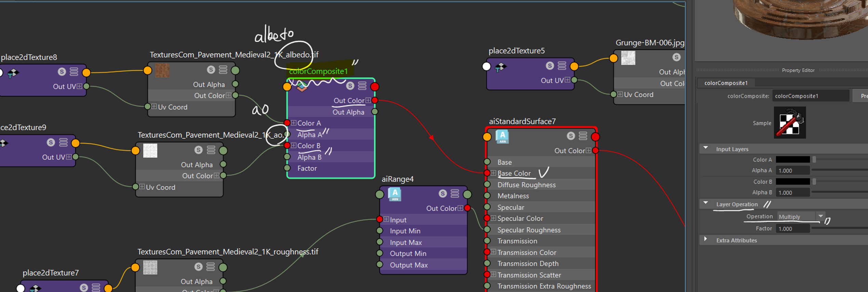868x292 pixels.
Task: Expand Specular Color plus on aiStandardSurface7
Action: 493,218
